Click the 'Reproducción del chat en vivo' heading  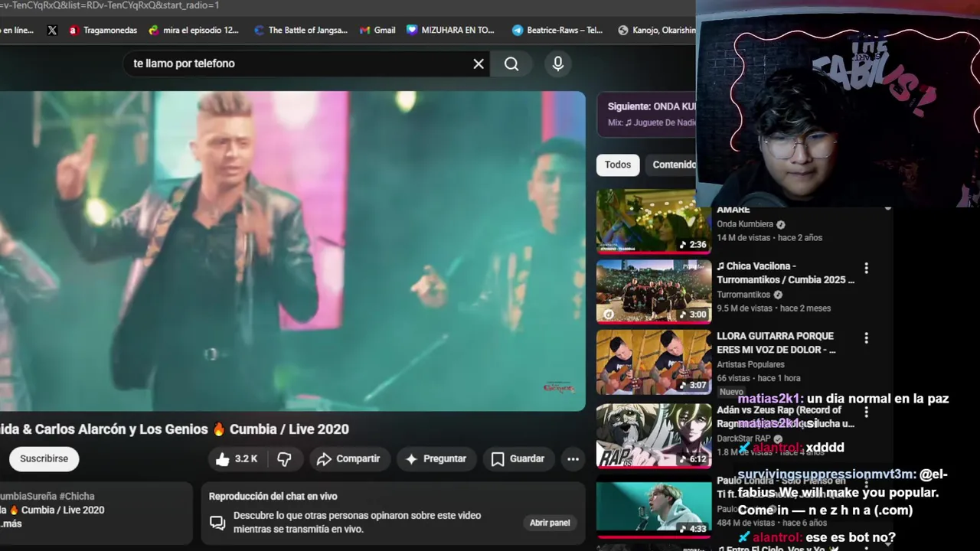(273, 496)
